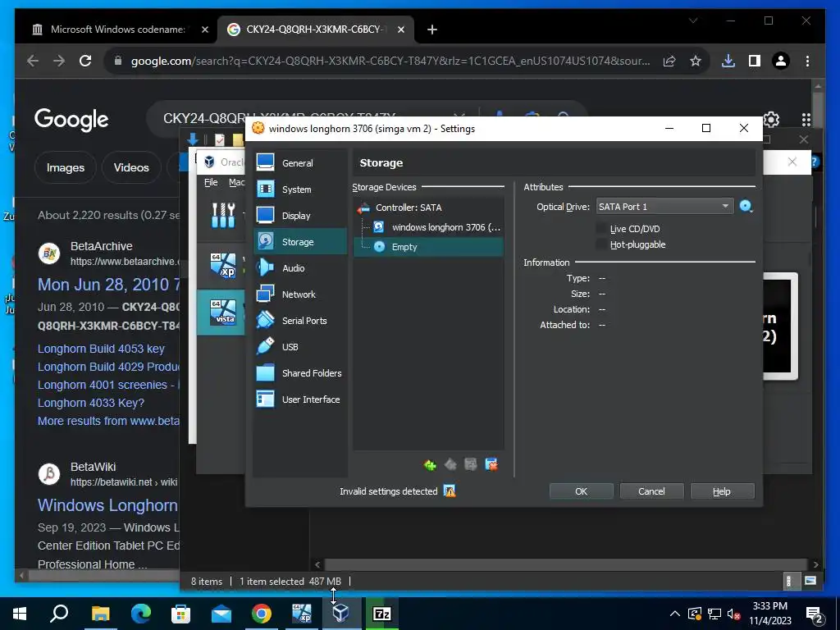Click Tools icon in VirtualBox Manager
The image size is (840, 630).
pyautogui.click(x=223, y=216)
